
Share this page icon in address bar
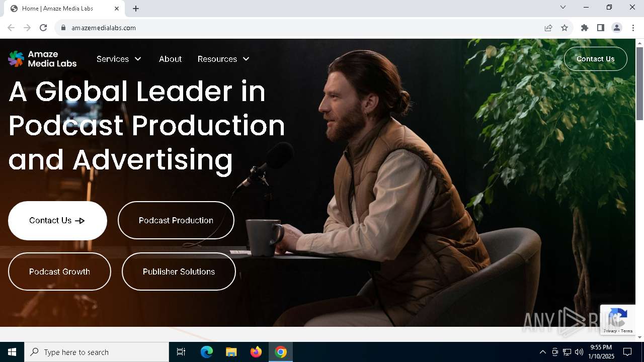click(548, 28)
